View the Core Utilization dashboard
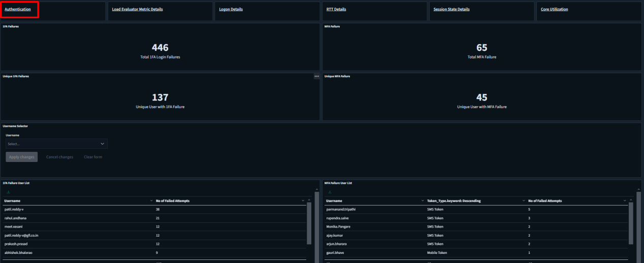This screenshot has height=263, width=644. point(554,9)
